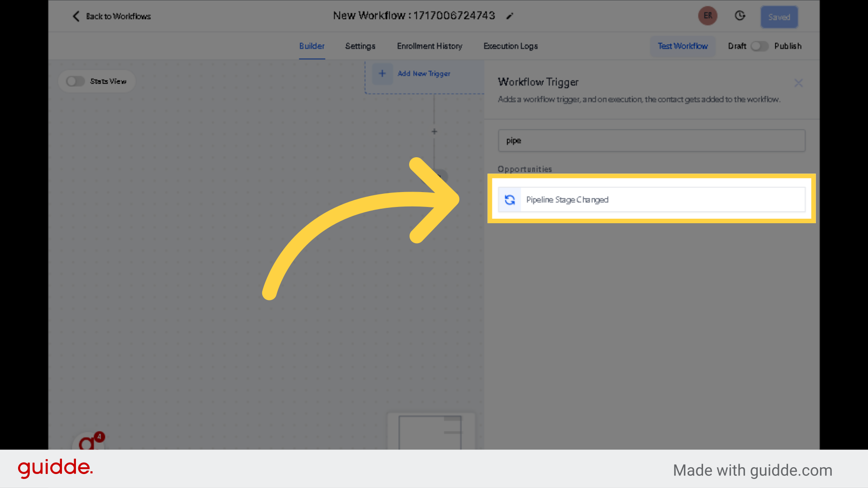868x488 pixels.
Task: Click the Back to Workflows arrow icon
Action: (x=75, y=16)
